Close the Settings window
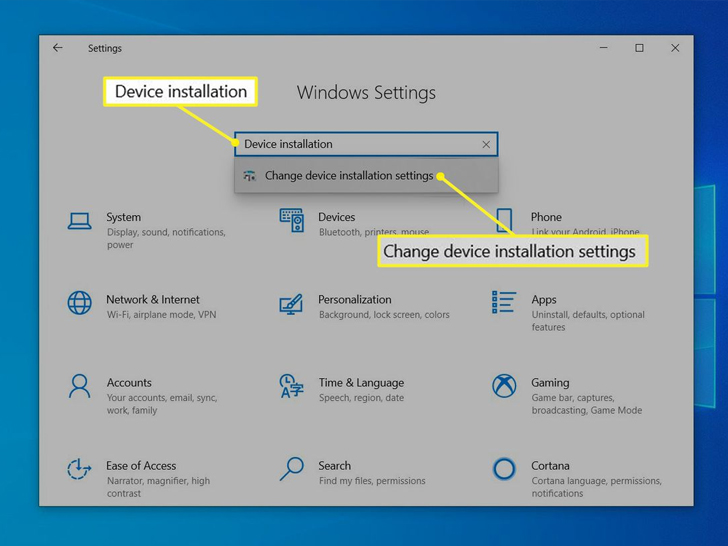728x546 pixels. (x=675, y=48)
